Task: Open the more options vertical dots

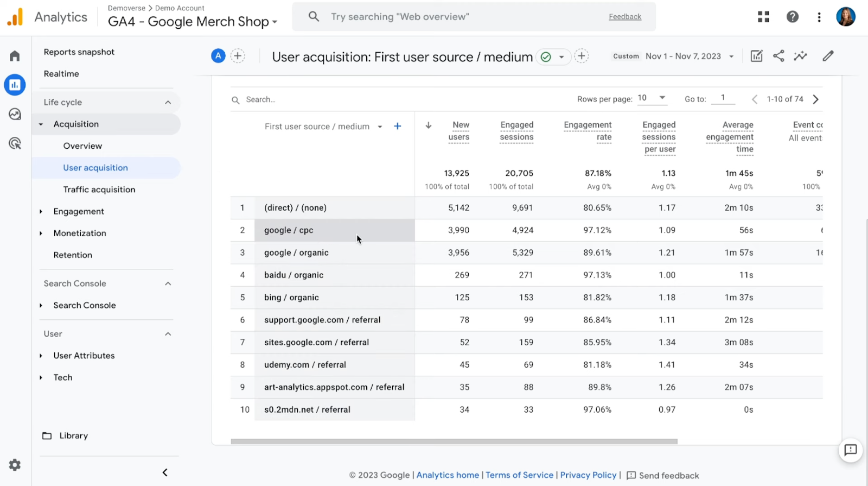Action: point(819,17)
